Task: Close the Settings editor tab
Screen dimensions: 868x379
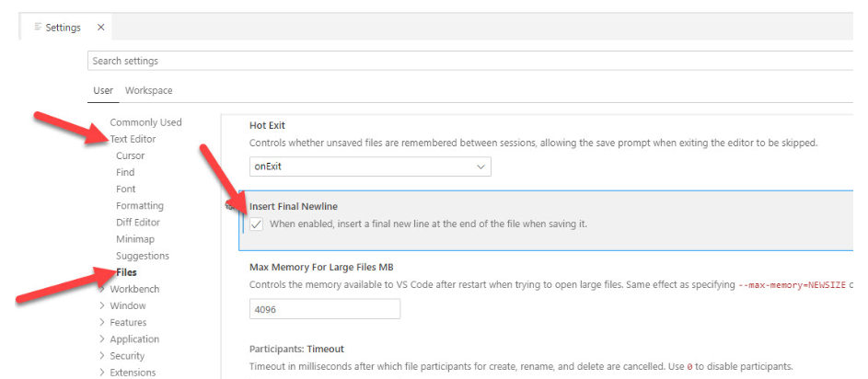Action: [100, 28]
